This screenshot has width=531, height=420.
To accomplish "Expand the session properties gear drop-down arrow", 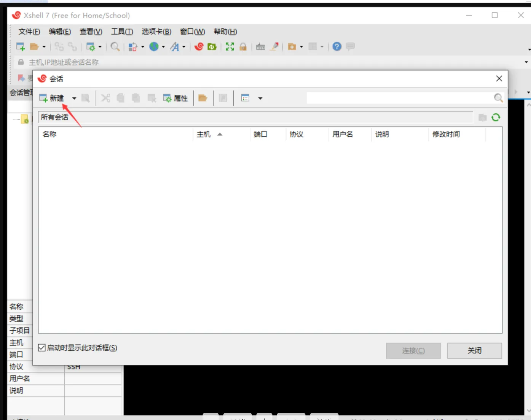I will click(100, 47).
